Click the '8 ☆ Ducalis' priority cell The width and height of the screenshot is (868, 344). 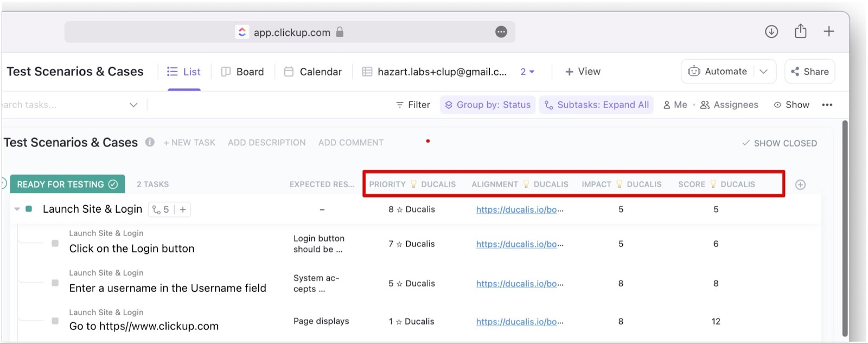[x=412, y=209]
